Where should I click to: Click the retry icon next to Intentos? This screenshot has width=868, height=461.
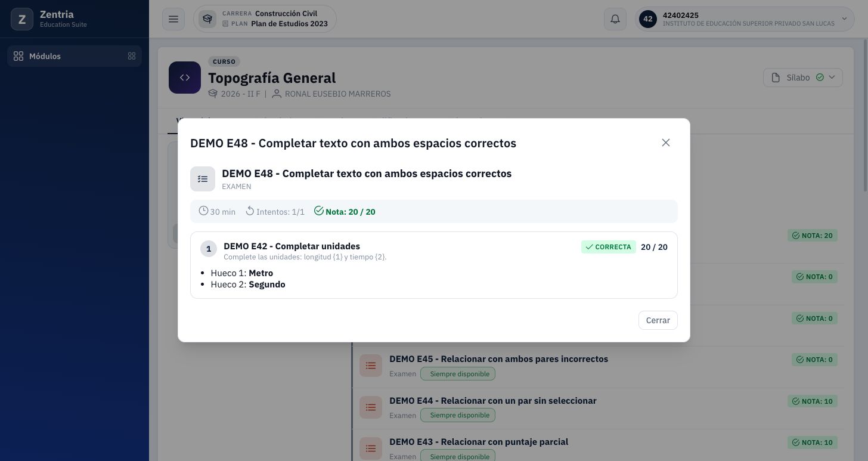[250, 211]
